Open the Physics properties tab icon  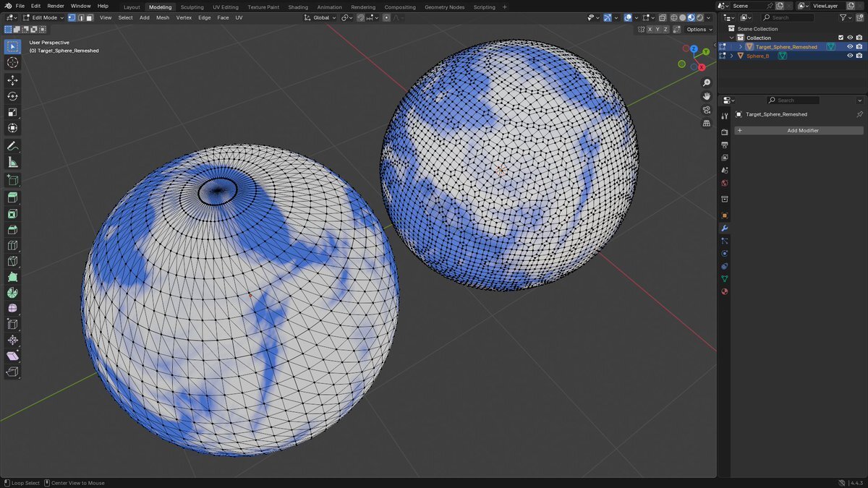(x=725, y=254)
